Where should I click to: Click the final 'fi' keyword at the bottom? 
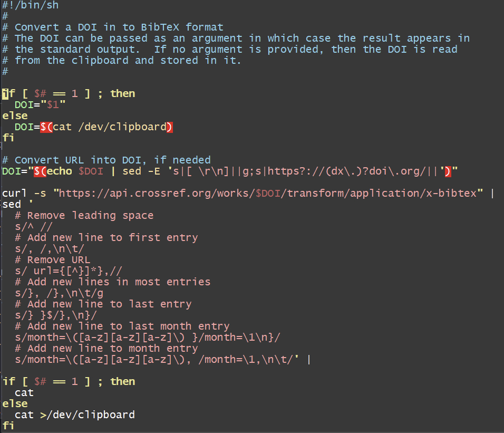[8, 426]
